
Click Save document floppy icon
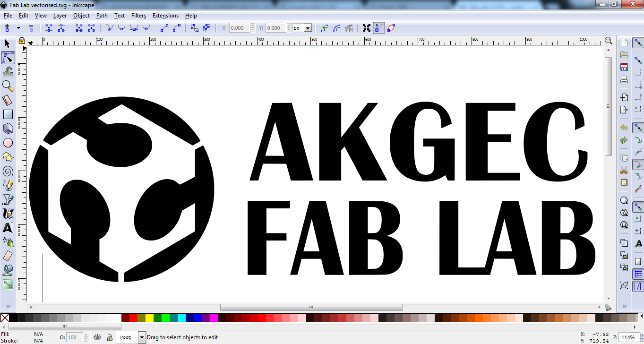pyautogui.click(x=624, y=67)
